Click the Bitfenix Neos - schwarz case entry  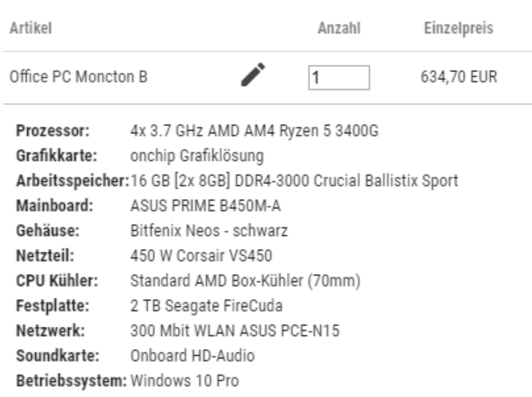pyautogui.click(x=209, y=231)
